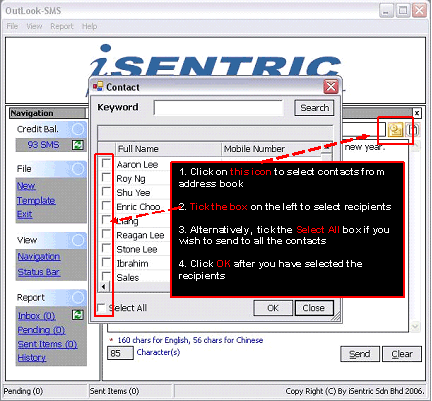Open the Template link

click(x=36, y=200)
